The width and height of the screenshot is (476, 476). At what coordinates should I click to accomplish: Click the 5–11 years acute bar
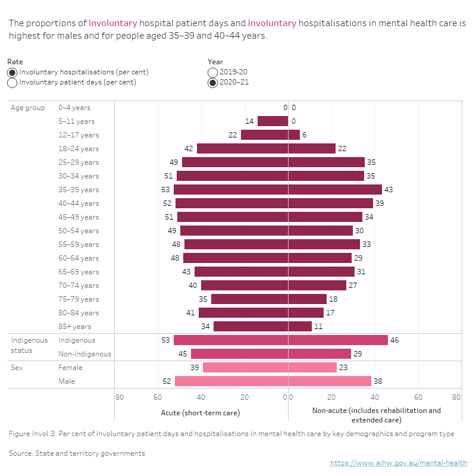point(273,121)
